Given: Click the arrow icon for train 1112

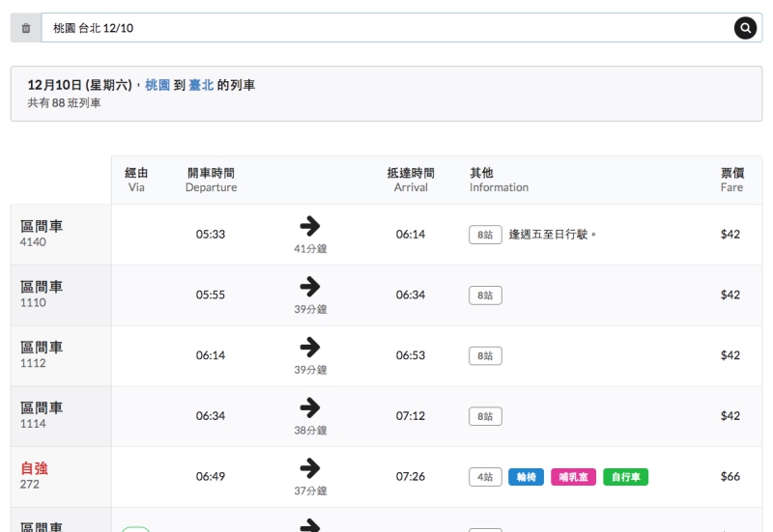Looking at the screenshot, I should tap(310, 348).
